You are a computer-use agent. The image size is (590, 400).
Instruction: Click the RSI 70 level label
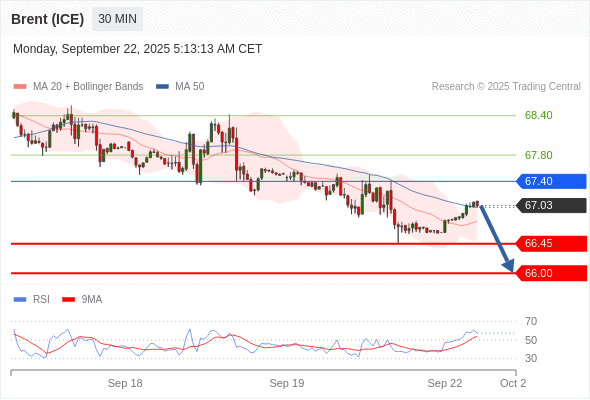click(x=531, y=321)
